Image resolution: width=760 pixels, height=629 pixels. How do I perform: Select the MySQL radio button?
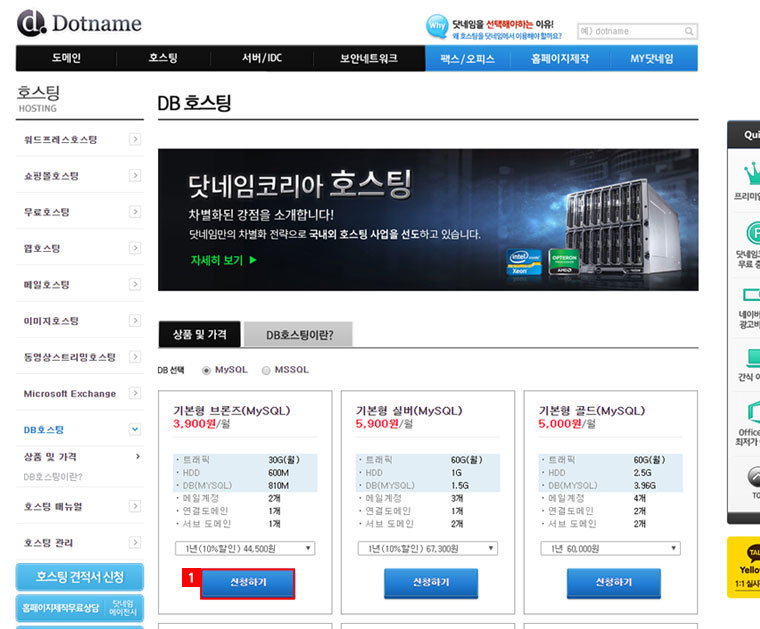(207, 370)
